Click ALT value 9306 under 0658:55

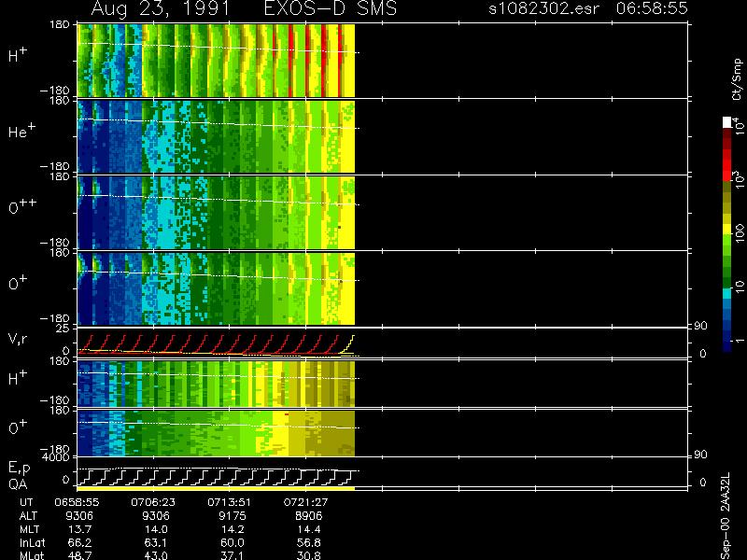pos(79,516)
